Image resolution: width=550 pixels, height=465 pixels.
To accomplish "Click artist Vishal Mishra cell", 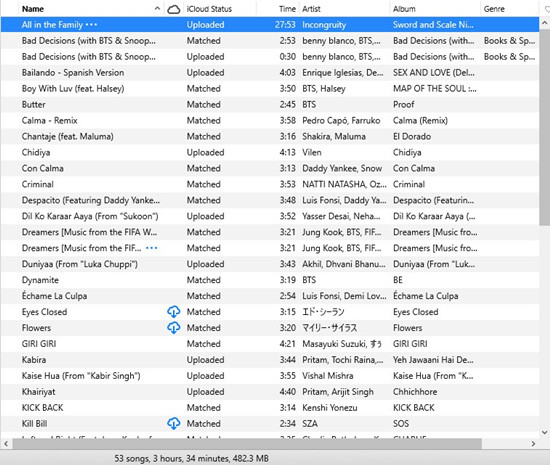I will click(x=328, y=376).
